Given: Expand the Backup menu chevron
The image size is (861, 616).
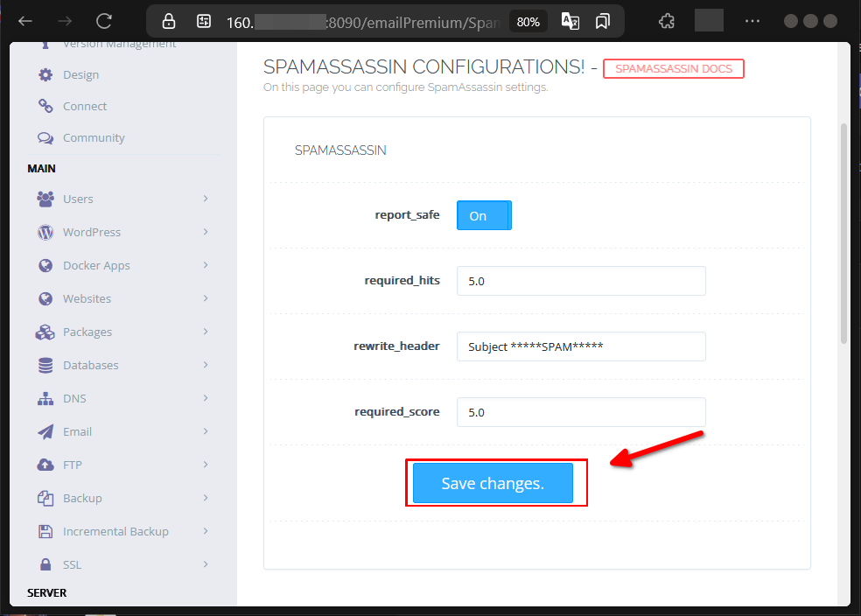Looking at the screenshot, I should pyautogui.click(x=206, y=497).
